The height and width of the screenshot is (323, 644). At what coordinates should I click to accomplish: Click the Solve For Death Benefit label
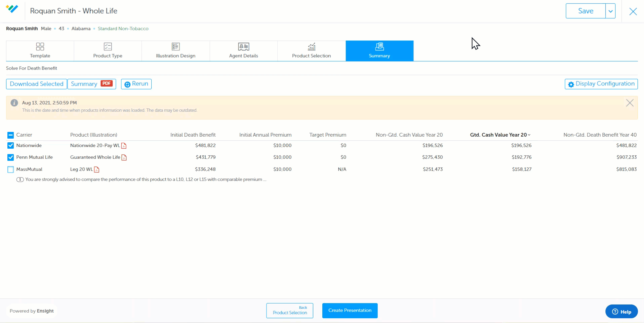tap(32, 68)
